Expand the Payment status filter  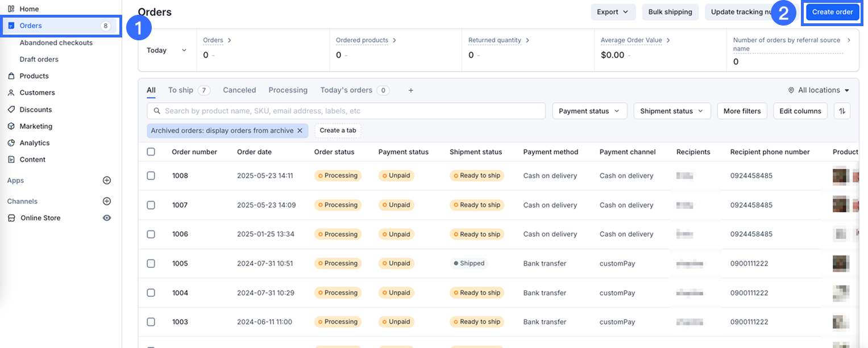point(589,111)
